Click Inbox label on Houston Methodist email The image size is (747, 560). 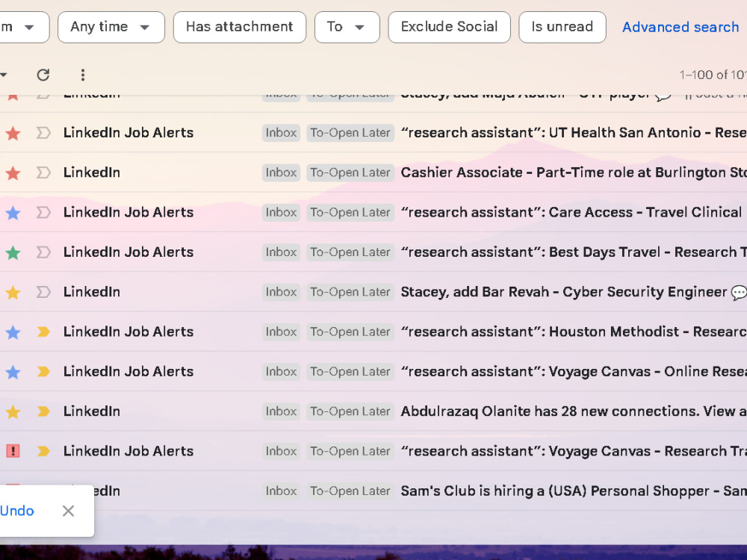[281, 332]
